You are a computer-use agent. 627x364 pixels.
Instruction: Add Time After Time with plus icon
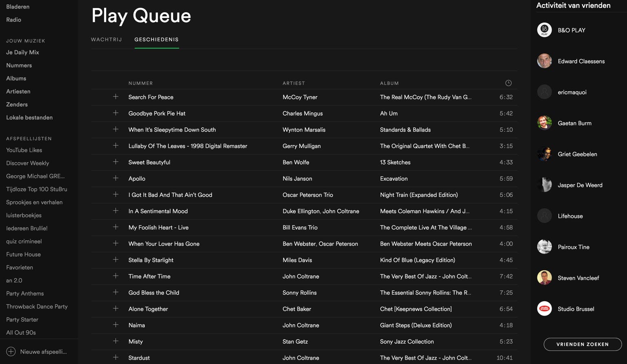(x=116, y=276)
